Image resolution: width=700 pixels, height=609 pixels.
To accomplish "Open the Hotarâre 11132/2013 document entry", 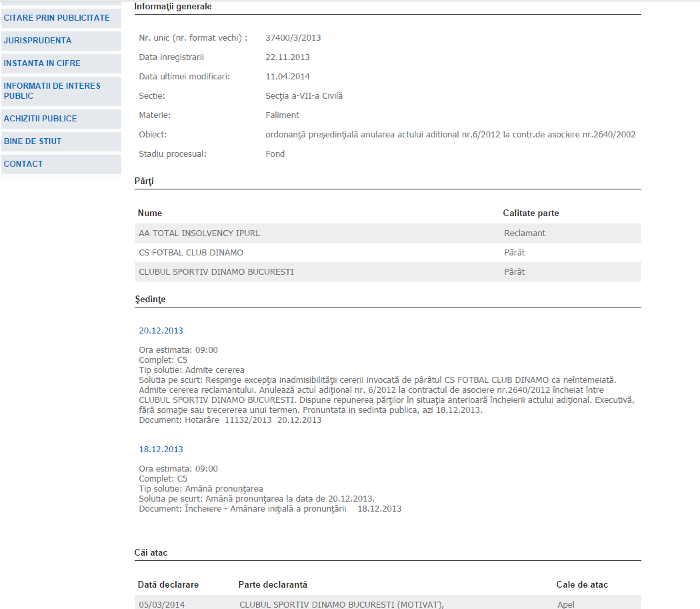I will click(230, 420).
